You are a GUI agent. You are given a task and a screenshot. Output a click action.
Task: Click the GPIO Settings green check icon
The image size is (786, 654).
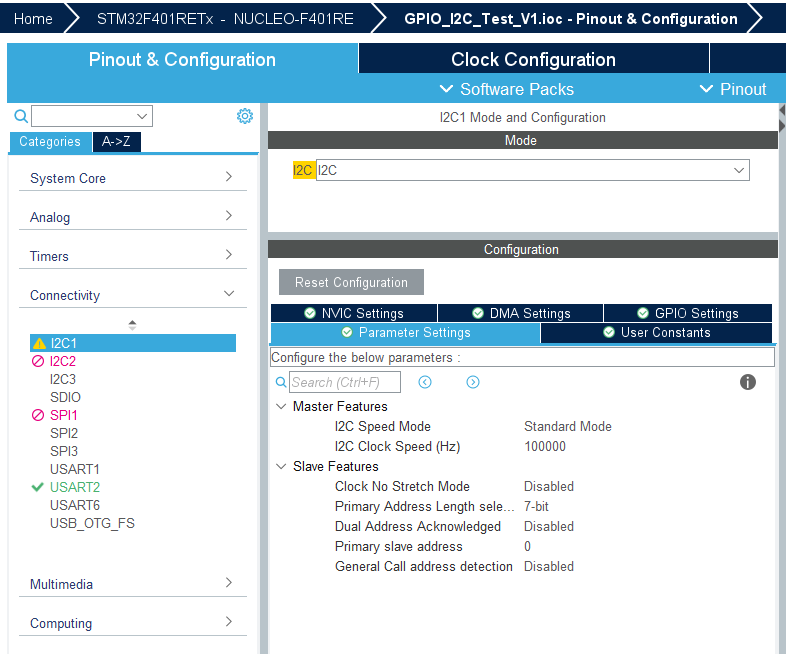[643, 313]
